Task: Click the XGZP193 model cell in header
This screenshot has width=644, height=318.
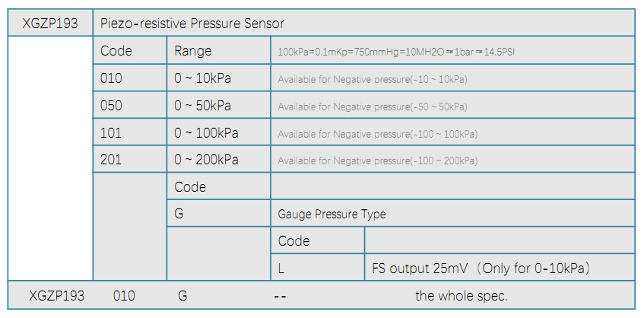Action: [50, 23]
